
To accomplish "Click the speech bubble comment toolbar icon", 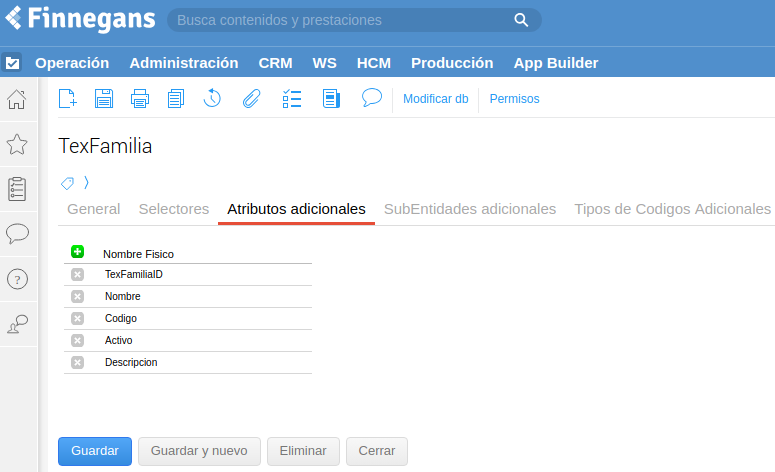I will (372, 98).
